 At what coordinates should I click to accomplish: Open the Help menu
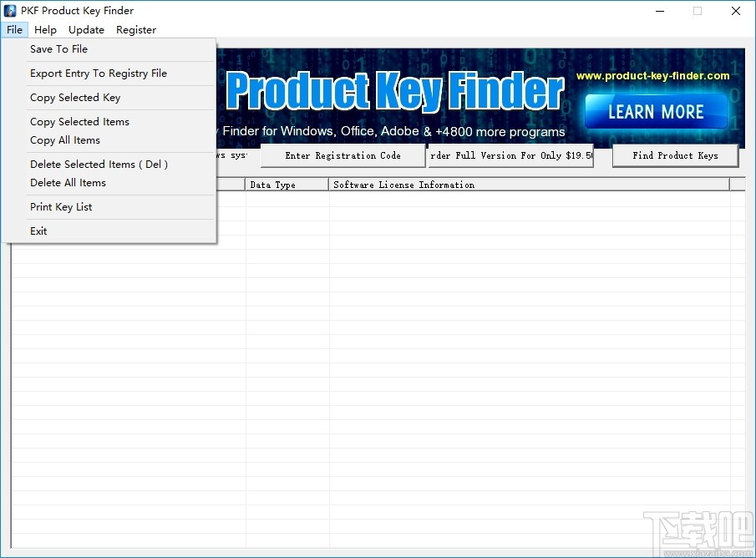[45, 29]
